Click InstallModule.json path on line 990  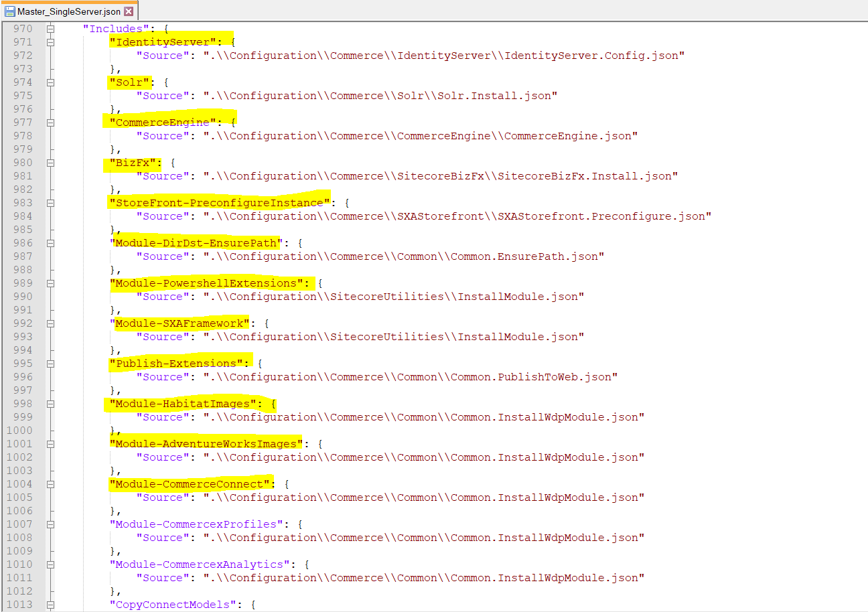tap(394, 297)
